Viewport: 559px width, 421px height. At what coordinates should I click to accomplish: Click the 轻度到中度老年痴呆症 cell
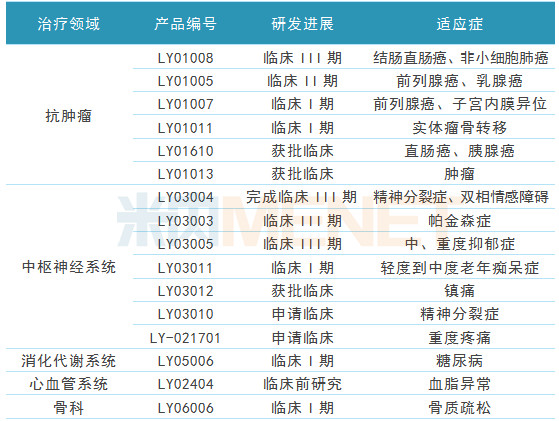coord(460,268)
